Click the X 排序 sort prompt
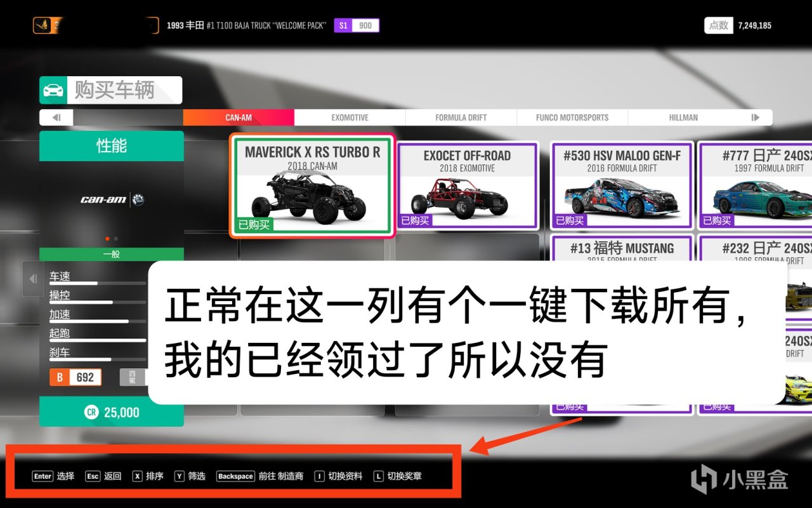This screenshot has width=812, height=508. point(148,476)
